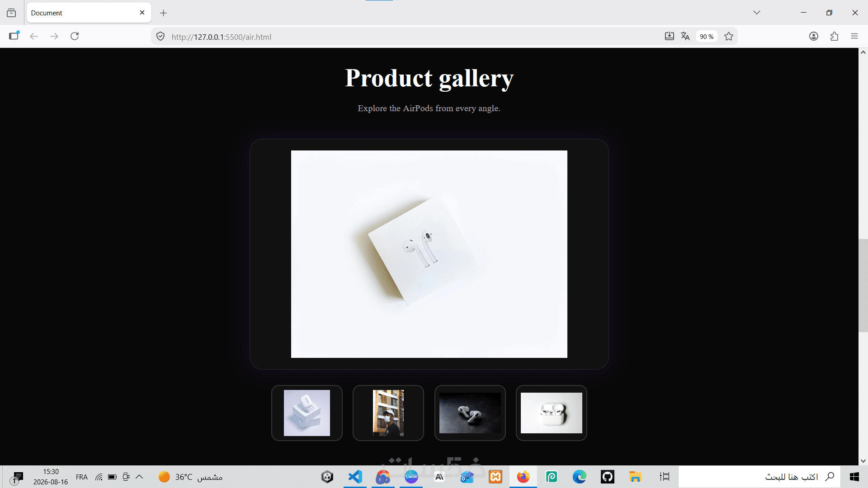This screenshot has height=488, width=868.
Task: Open the green P app on taskbar
Action: click(x=552, y=477)
